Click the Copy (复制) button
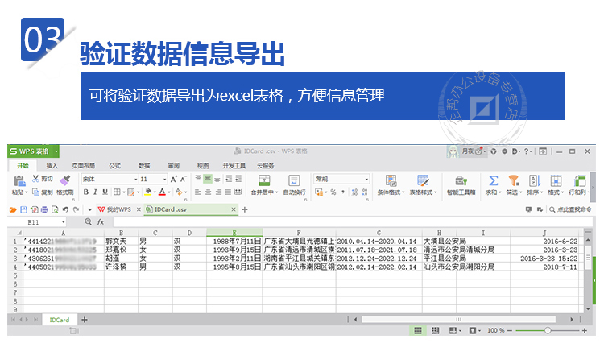 point(42,192)
